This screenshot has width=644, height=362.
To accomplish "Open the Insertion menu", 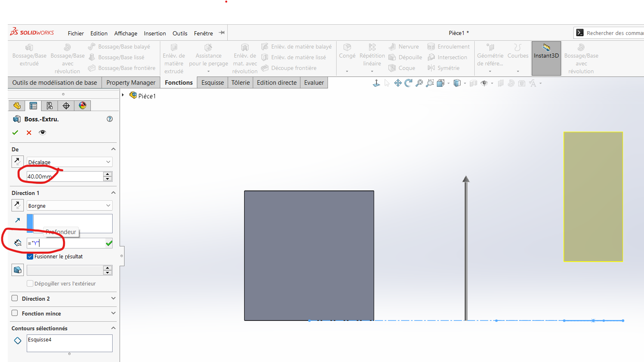I will [x=155, y=33].
